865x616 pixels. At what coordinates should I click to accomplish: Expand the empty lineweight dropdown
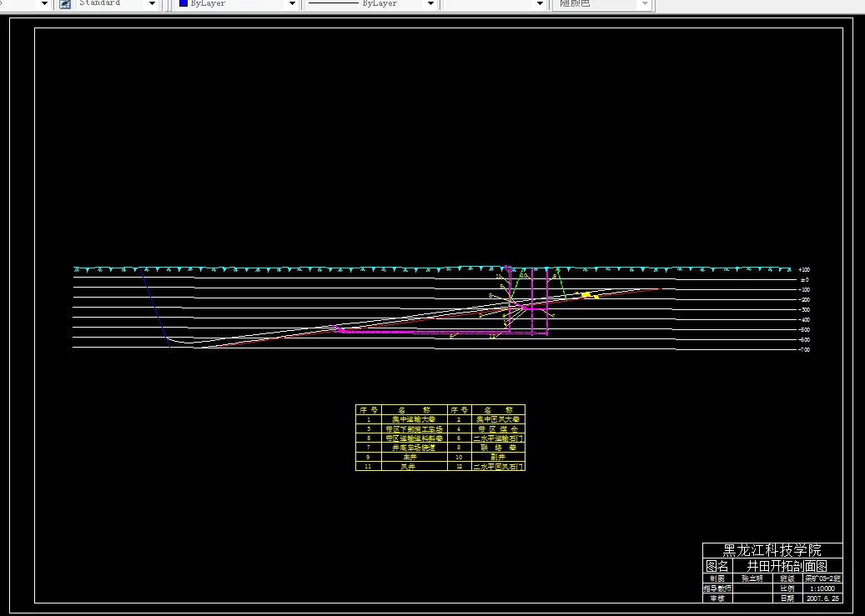[541, 4]
